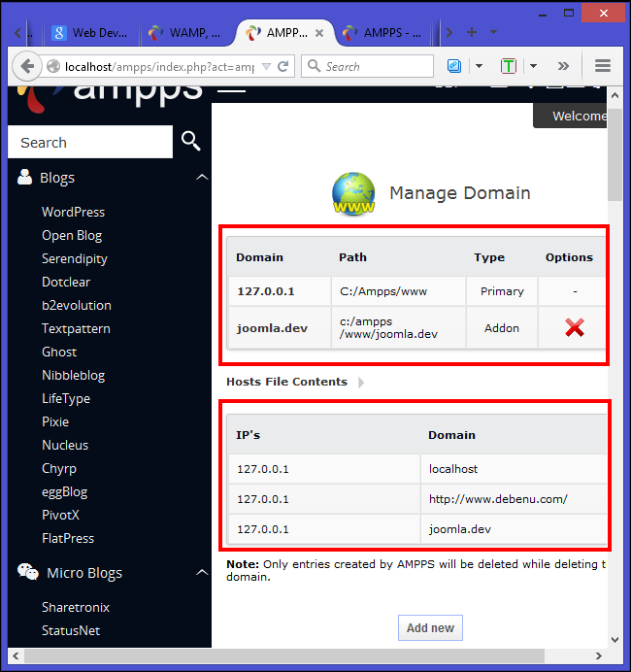631x672 pixels.
Task: Click the browser Search box
Action: 368,66
